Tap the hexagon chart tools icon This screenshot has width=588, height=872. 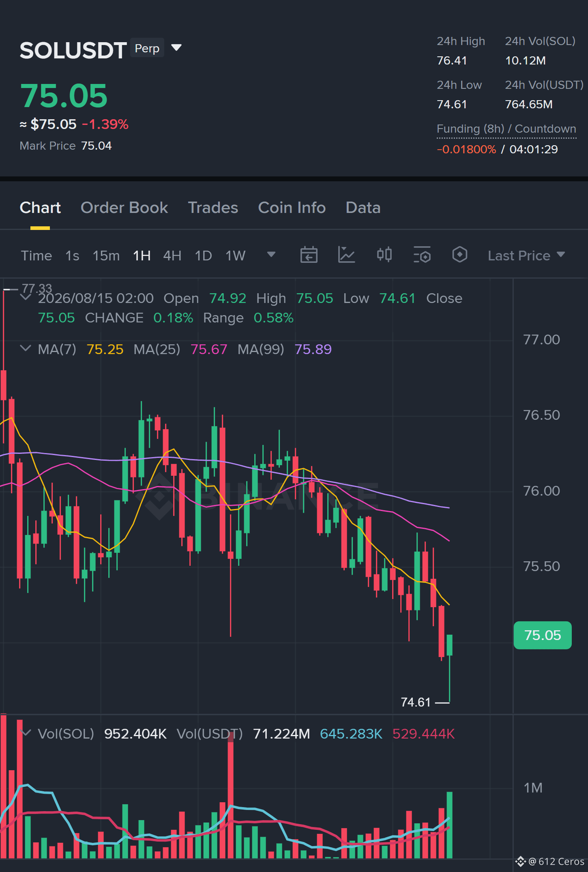point(459,255)
